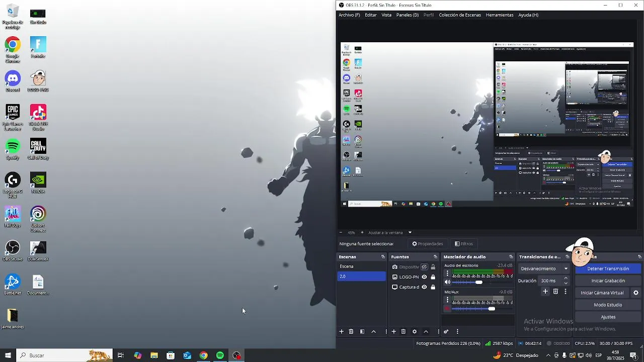
Task: Click Detener Transmisión button
Action: 608,269
